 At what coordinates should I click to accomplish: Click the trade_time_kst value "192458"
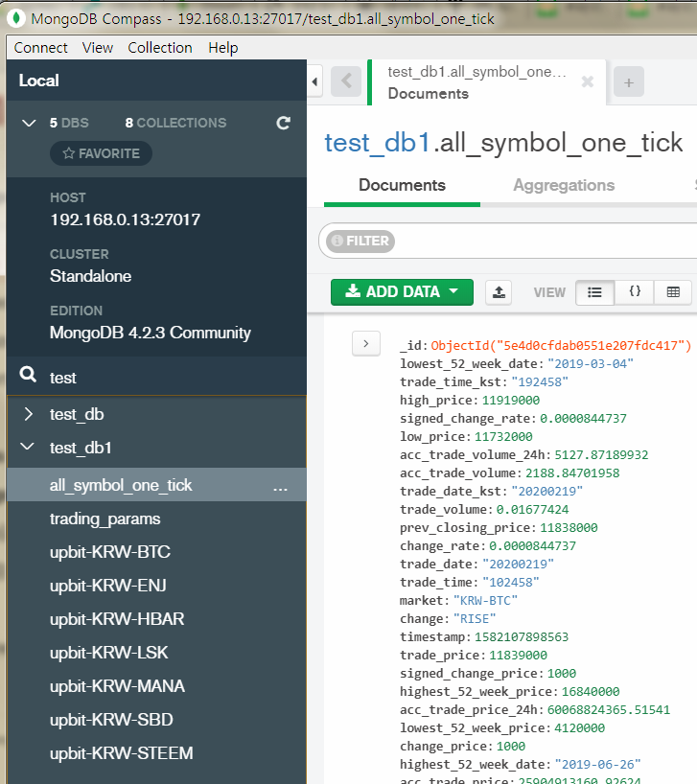540,382
